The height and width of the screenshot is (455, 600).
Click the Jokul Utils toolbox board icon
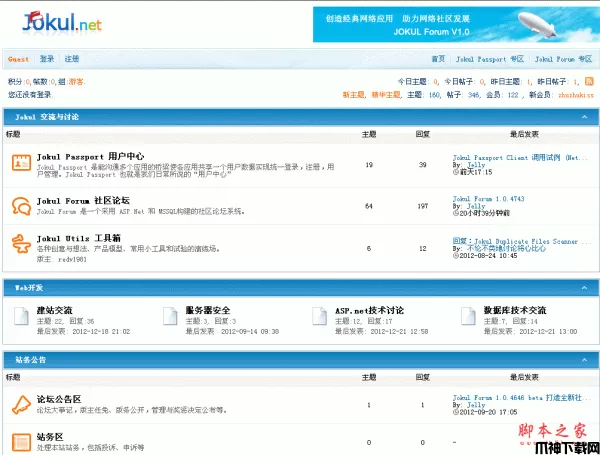point(20,245)
